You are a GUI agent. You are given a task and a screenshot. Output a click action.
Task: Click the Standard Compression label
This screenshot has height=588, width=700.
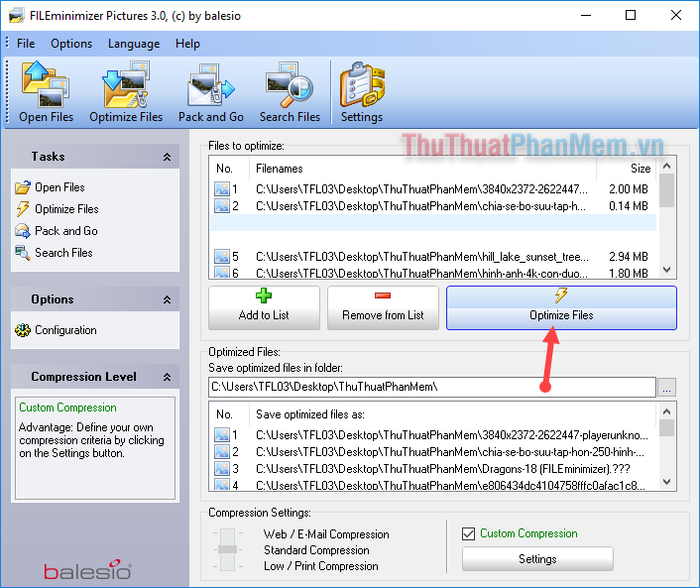(317, 550)
